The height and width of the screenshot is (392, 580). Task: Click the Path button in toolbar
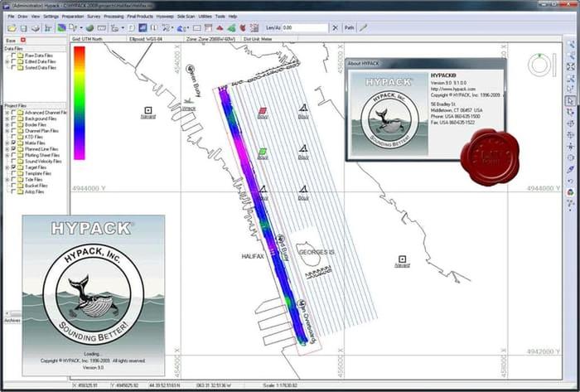coord(349,27)
